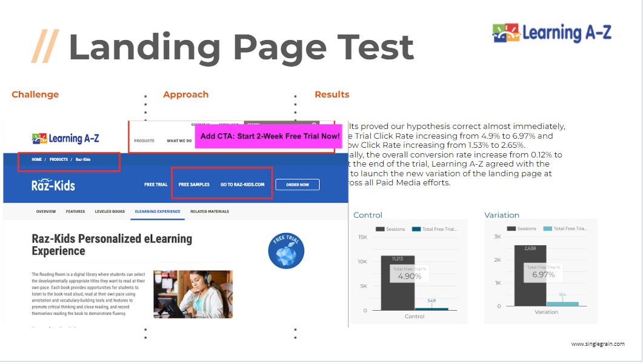Click the Reading Room description paragraph
Viewport: 643px width, 364px height.
coord(88,294)
